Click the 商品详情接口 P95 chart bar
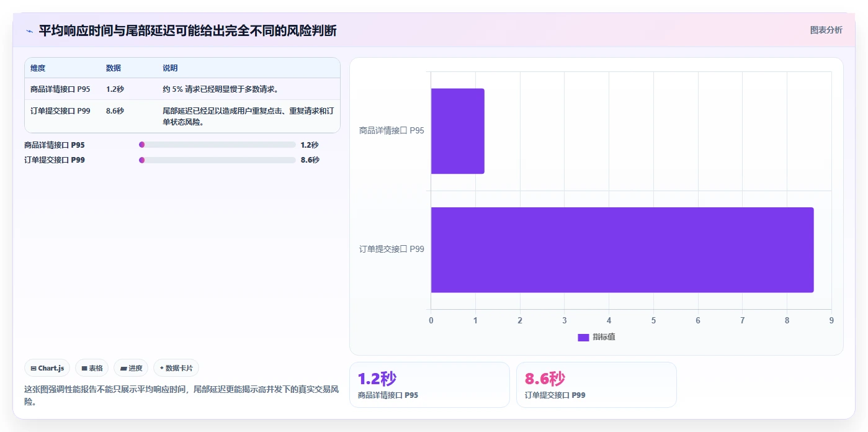The image size is (868, 432). pyautogui.click(x=457, y=131)
